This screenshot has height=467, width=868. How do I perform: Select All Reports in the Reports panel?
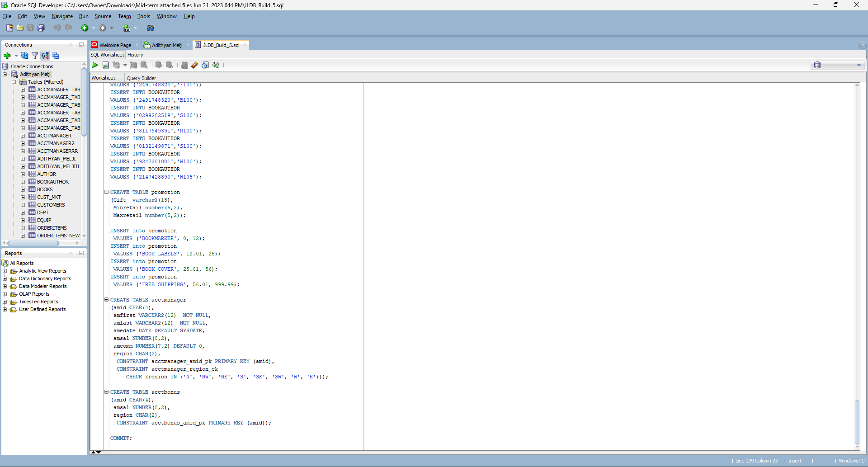pyautogui.click(x=22, y=263)
